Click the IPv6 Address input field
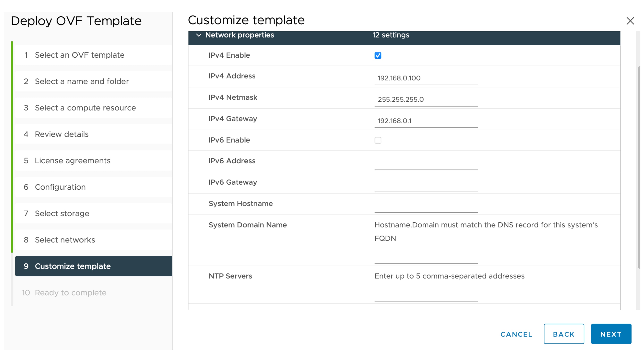Screen dimensions: 644x362 pos(426,164)
